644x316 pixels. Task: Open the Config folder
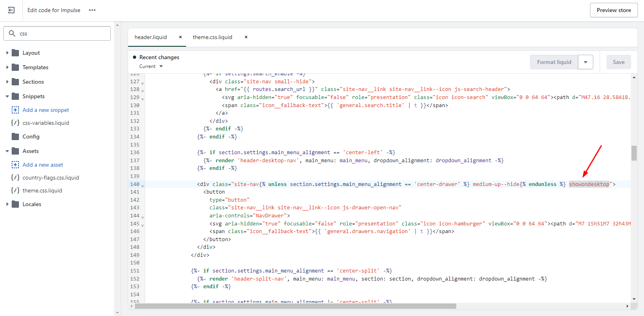(31, 136)
